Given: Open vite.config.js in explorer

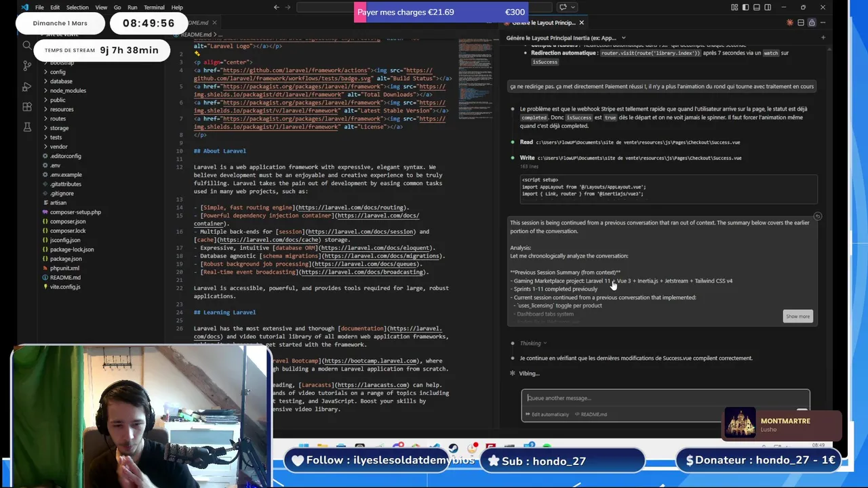Looking at the screenshot, I should (65, 287).
